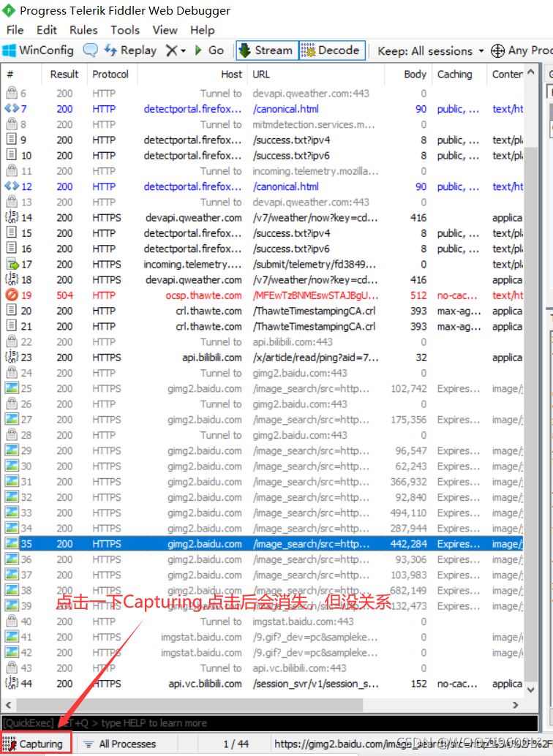Click the JSON icon of session 14
This screenshot has width=553, height=756.
tap(12, 217)
